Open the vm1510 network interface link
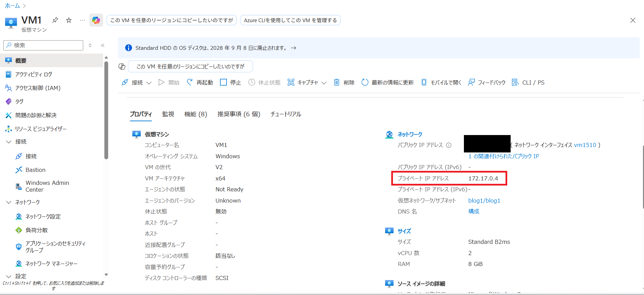Screen dimensions: 644x295 (585, 145)
